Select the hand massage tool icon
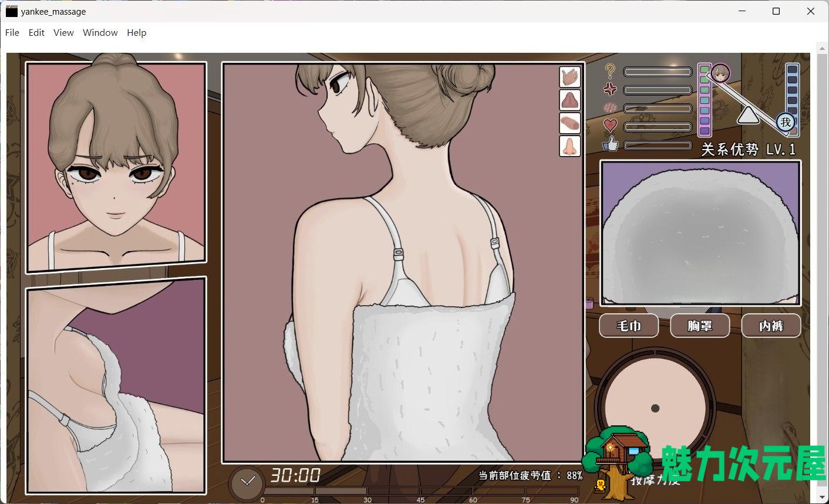 (x=569, y=77)
